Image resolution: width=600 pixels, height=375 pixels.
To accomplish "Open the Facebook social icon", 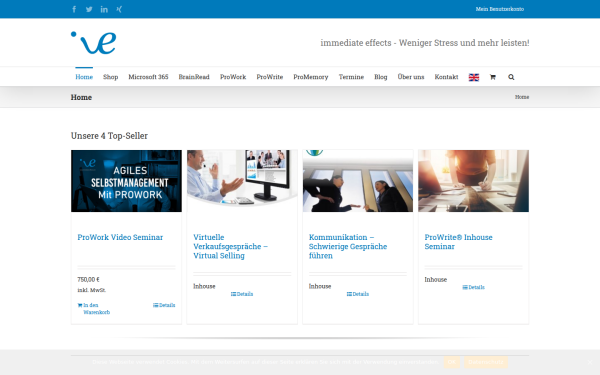I will [x=74, y=9].
